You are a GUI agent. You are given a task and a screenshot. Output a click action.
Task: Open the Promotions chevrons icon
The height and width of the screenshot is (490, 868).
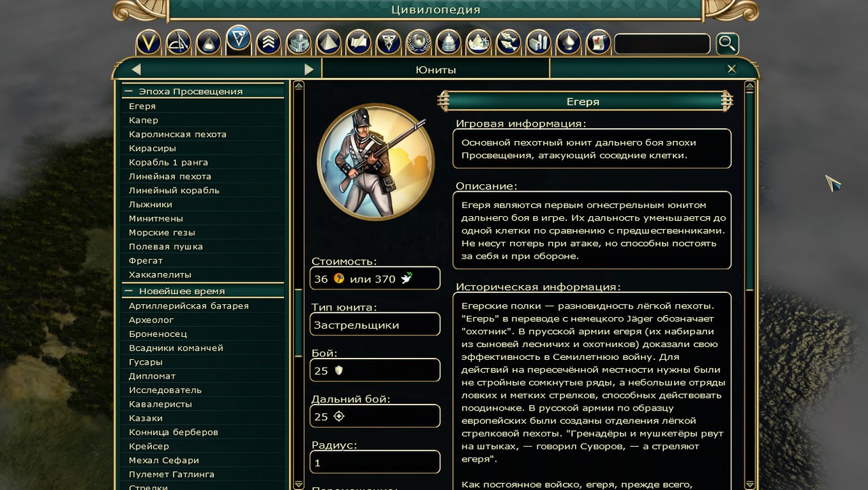[x=269, y=43]
